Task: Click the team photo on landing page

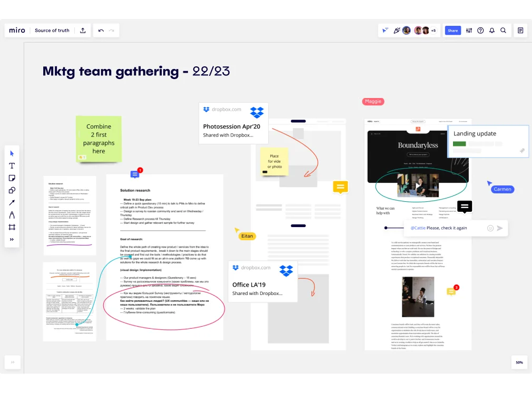Action: 418,297
